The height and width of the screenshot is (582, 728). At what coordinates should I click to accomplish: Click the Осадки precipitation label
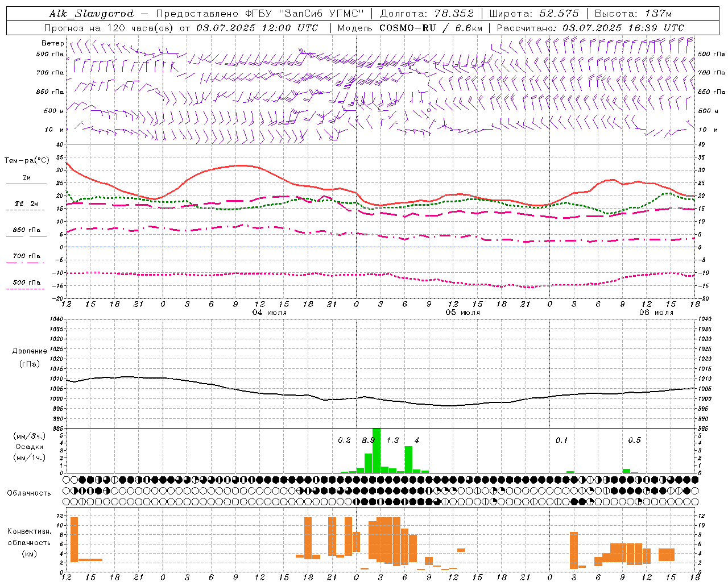(30, 447)
